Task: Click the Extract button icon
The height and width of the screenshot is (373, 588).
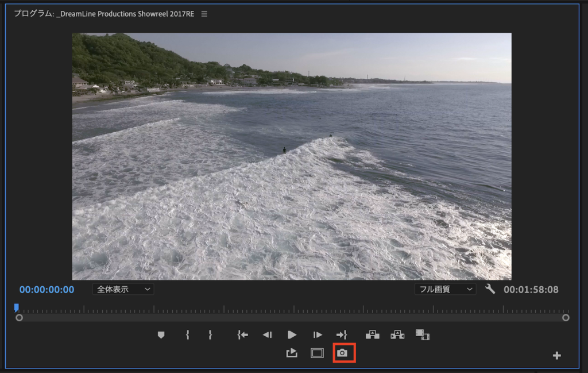Action: [x=397, y=334]
